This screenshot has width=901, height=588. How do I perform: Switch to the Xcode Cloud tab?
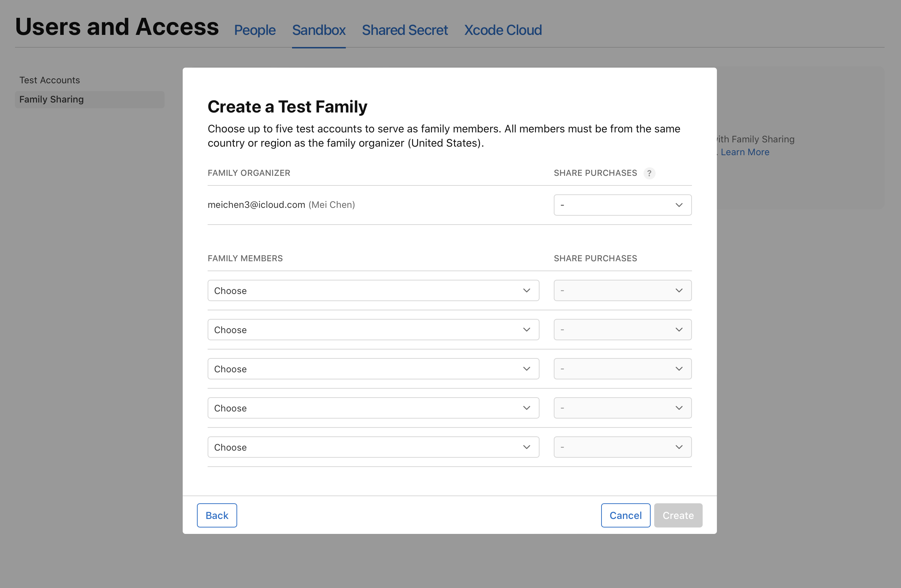coord(503,30)
